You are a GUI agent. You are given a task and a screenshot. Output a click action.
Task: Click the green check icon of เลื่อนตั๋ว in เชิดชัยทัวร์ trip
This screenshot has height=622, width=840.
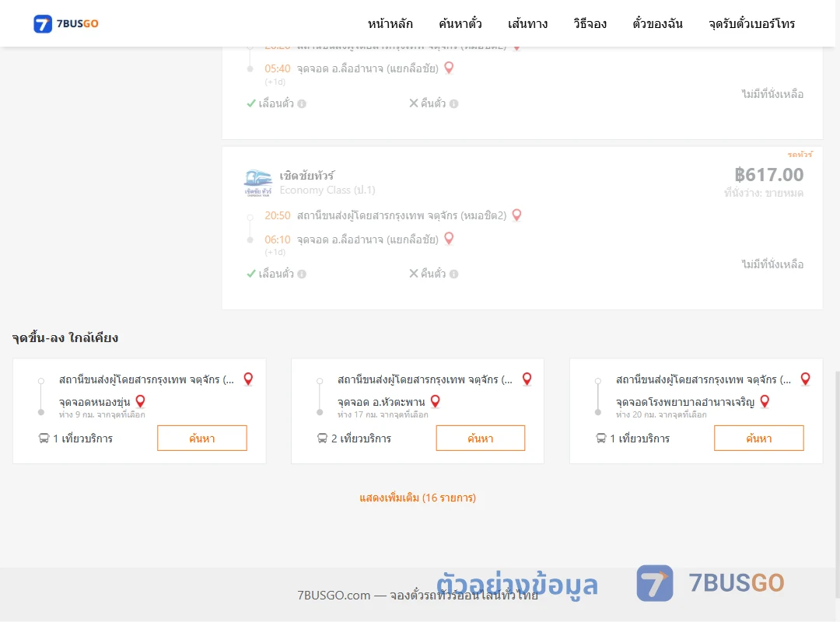coord(250,274)
